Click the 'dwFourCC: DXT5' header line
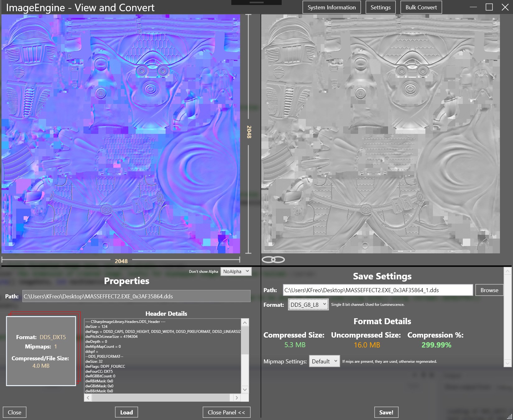The height and width of the screenshot is (420, 513). pyautogui.click(x=99, y=371)
